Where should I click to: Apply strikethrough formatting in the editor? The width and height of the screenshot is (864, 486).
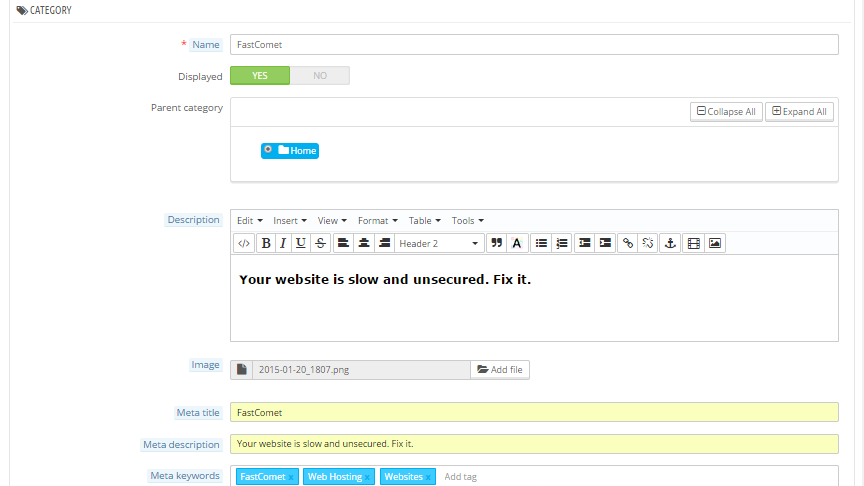(x=319, y=243)
